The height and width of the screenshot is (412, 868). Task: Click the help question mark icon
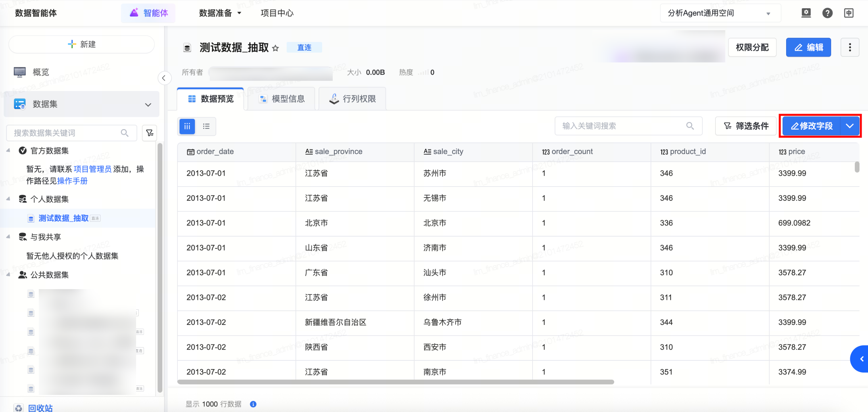pos(827,13)
